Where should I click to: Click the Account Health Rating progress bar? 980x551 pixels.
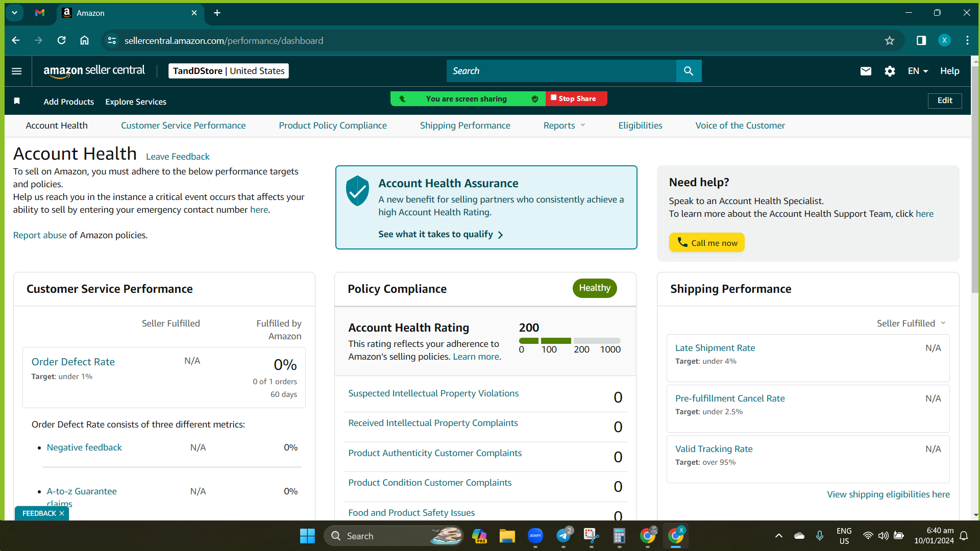(x=570, y=341)
